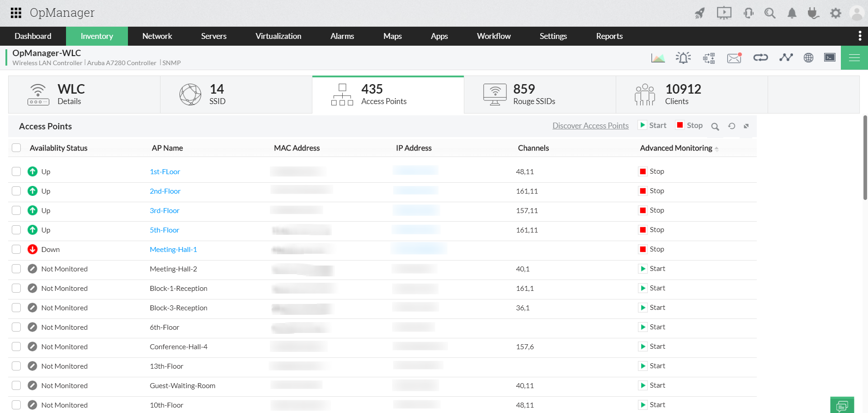Open the Virtualization menu
This screenshot has height=413, width=868.
point(278,36)
